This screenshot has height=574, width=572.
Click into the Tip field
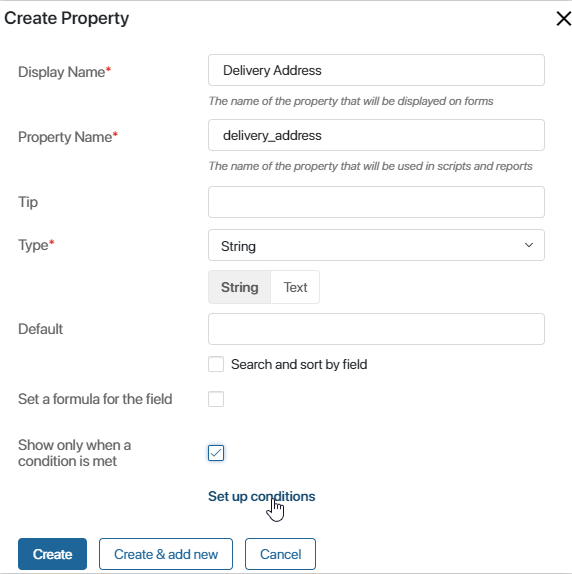[376, 202]
